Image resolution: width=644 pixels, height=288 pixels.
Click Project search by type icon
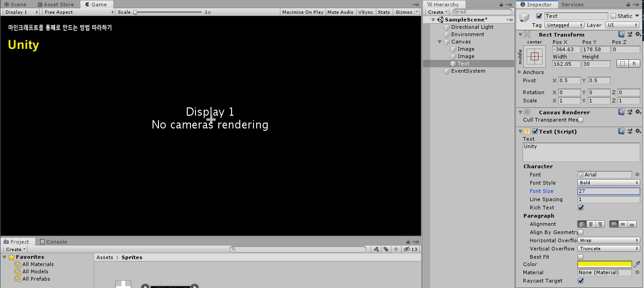point(376,249)
